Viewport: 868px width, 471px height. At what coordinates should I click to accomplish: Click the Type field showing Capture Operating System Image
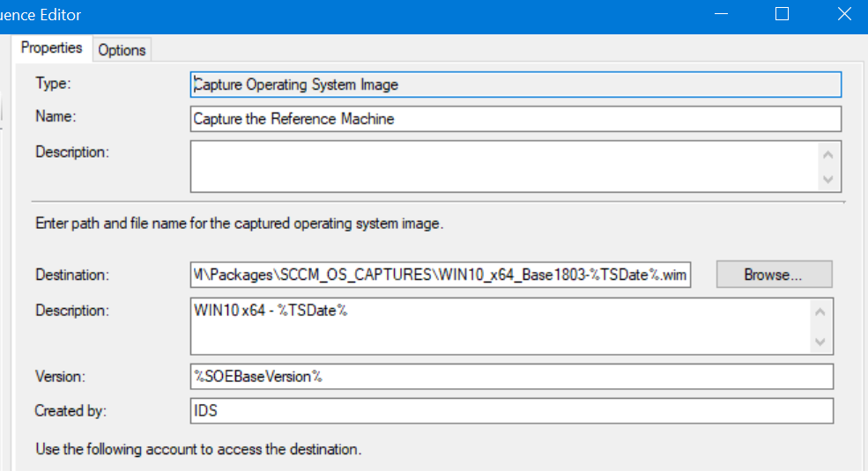coord(516,85)
